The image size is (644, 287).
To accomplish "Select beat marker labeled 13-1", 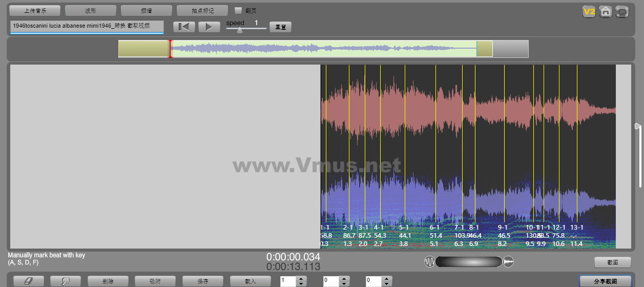I will [577, 227].
